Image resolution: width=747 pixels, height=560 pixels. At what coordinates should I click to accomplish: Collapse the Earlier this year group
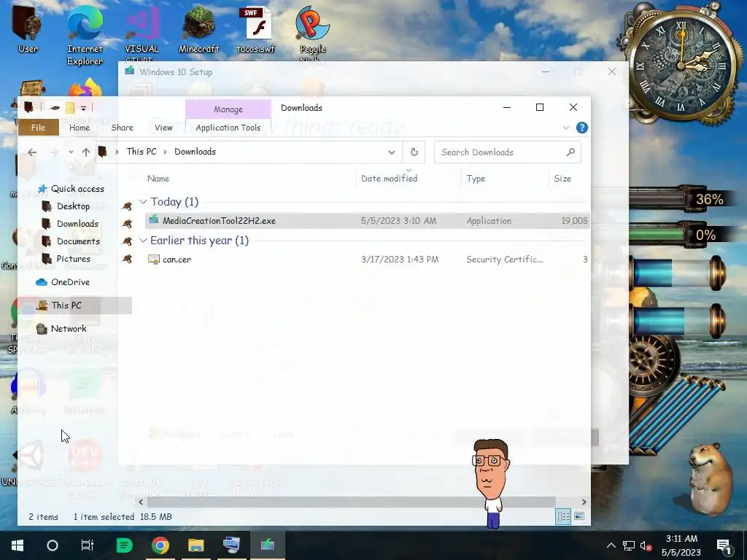[143, 241]
